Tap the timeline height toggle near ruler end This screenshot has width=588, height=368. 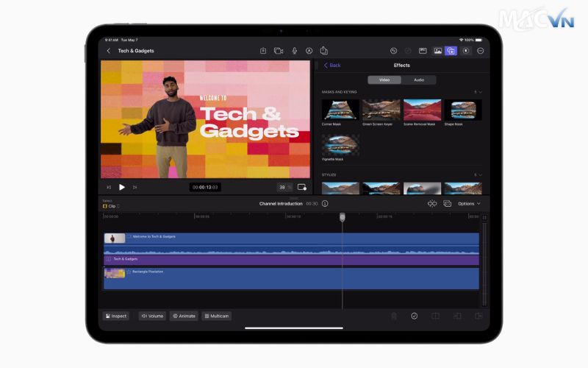pyautogui.click(x=484, y=217)
